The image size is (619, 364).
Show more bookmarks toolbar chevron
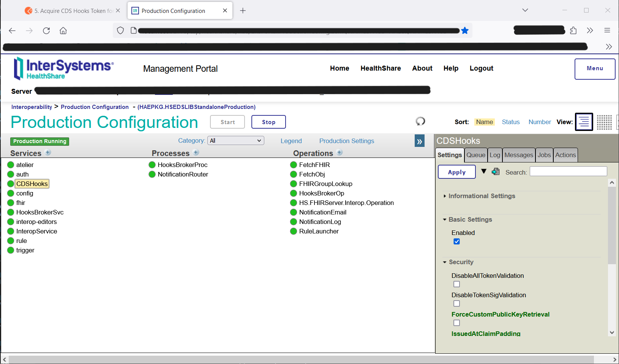609,47
